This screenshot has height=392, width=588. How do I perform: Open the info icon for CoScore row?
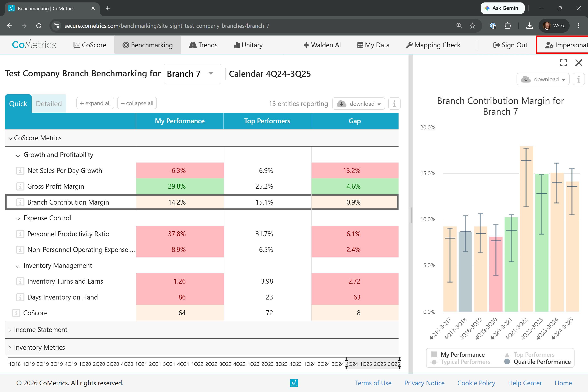point(16,313)
